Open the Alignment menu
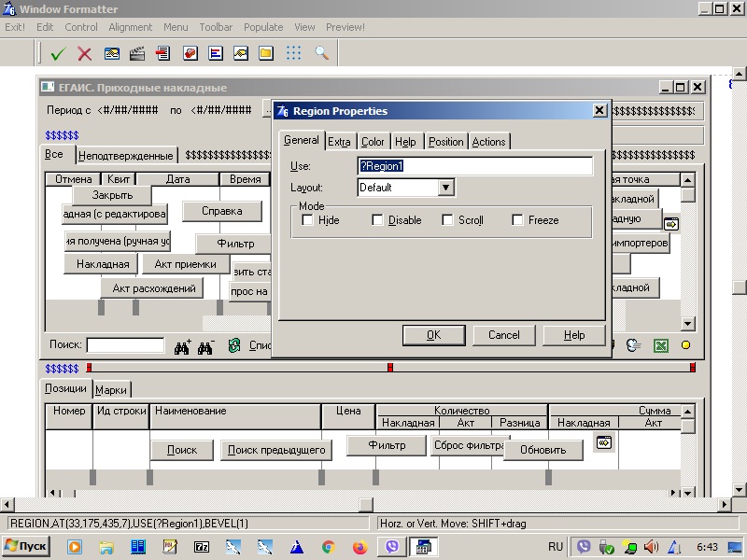 click(x=131, y=27)
